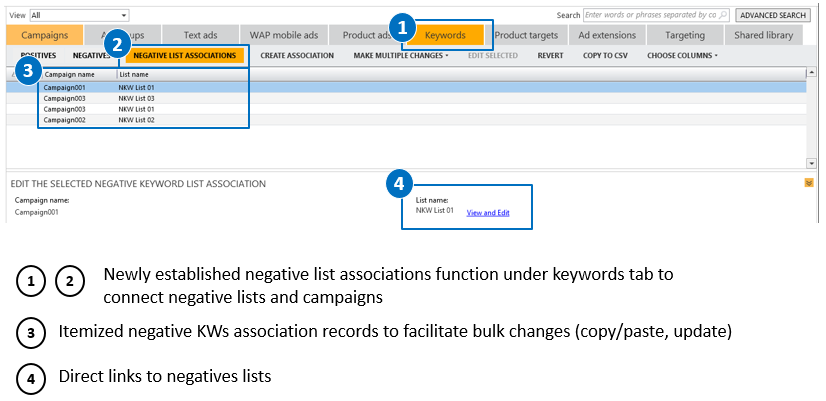Open the Choose Columns dropdown
The width and height of the screenshot is (826, 401).
[x=682, y=56]
